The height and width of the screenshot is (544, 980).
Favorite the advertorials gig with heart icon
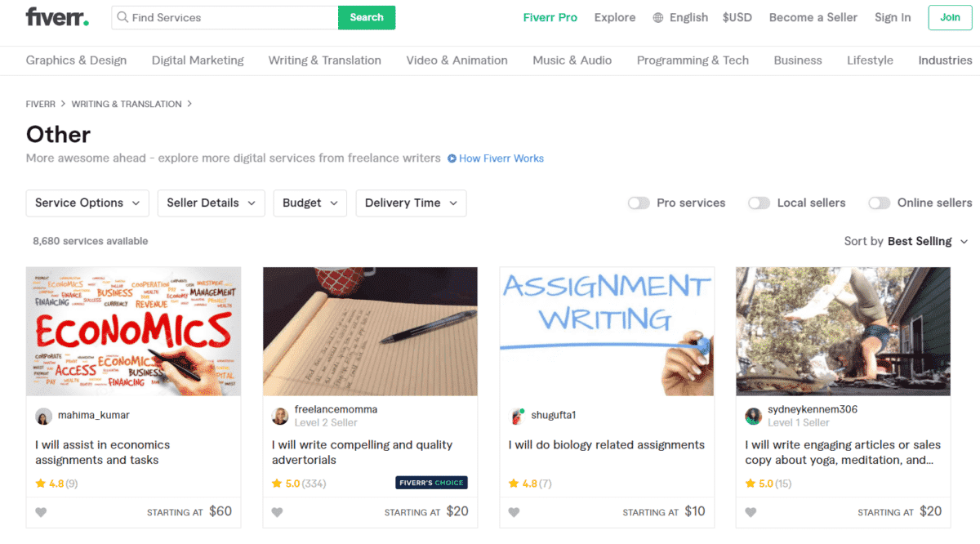pyautogui.click(x=277, y=512)
